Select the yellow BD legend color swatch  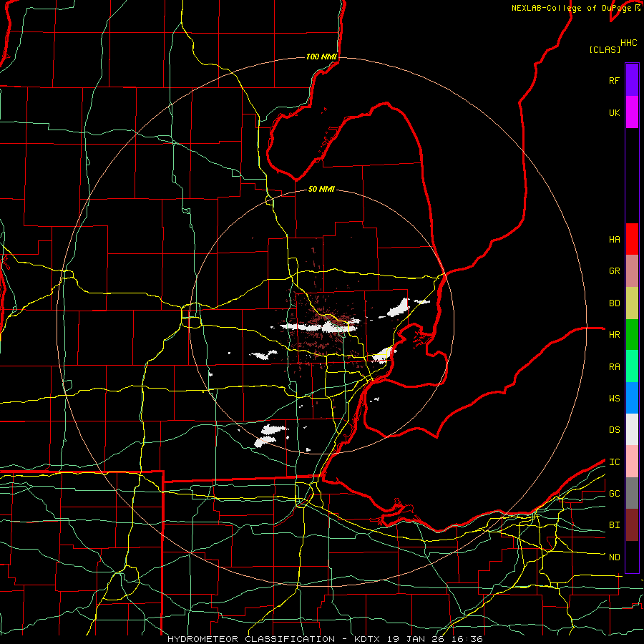click(x=632, y=303)
